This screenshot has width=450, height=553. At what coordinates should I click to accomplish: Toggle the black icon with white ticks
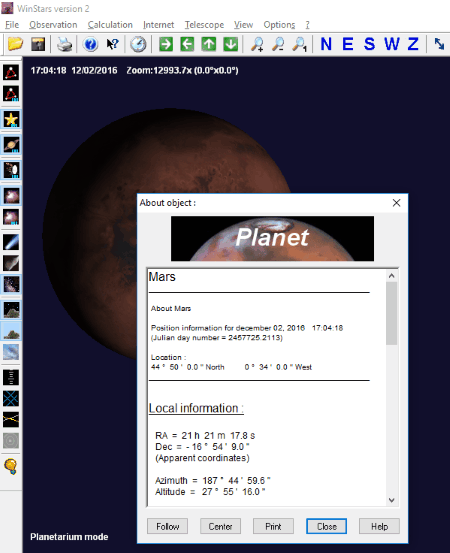(x=11, y=377)
